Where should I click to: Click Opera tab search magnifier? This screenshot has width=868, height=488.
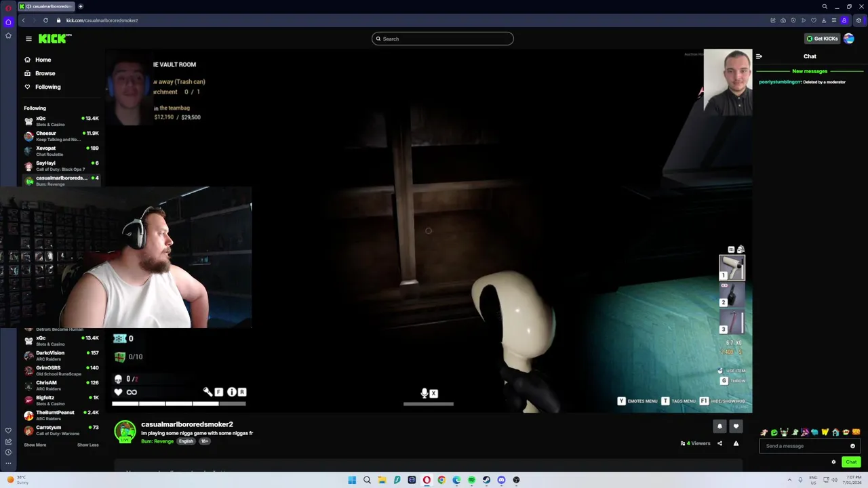(825, 6)
